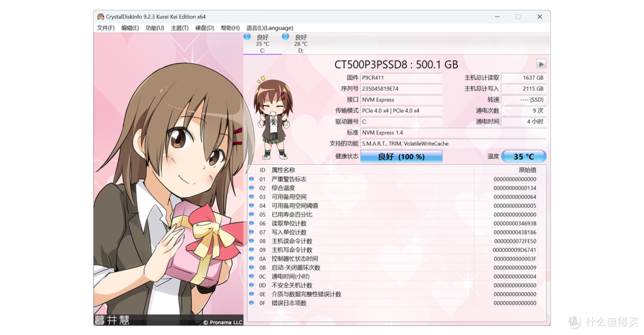
Task: Click status dot of row 08 主机读命令计数
Action: (x=252, y=241)
